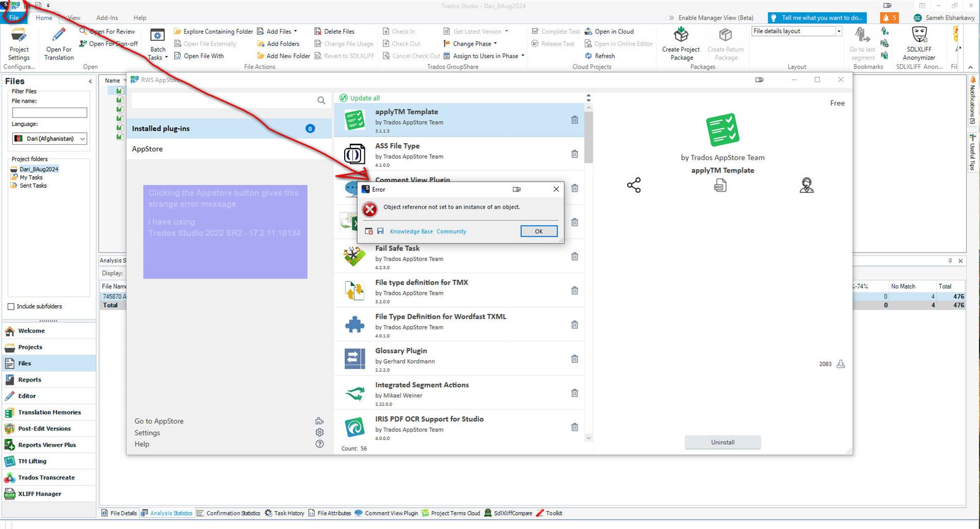Click copy error details icon in dialog
The height and width of the screenshot is (529, 980).
click(369, 231)
